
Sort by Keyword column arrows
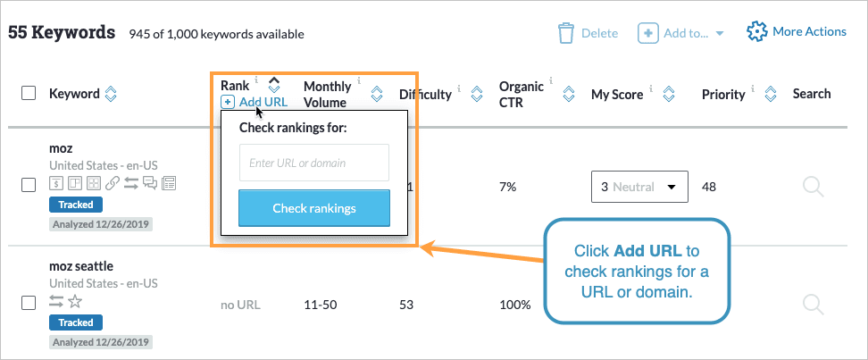click(111, 93)
